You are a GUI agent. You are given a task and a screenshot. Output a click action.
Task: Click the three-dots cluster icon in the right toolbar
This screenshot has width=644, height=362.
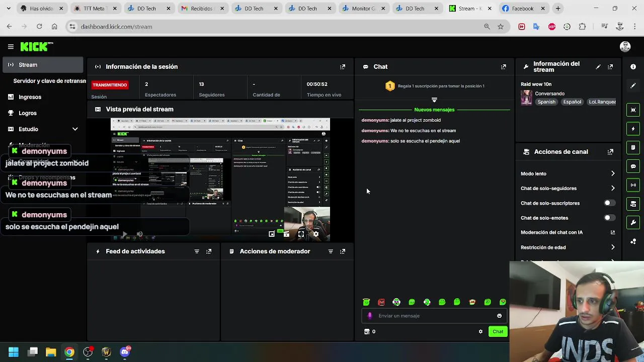tap(633, 241)
